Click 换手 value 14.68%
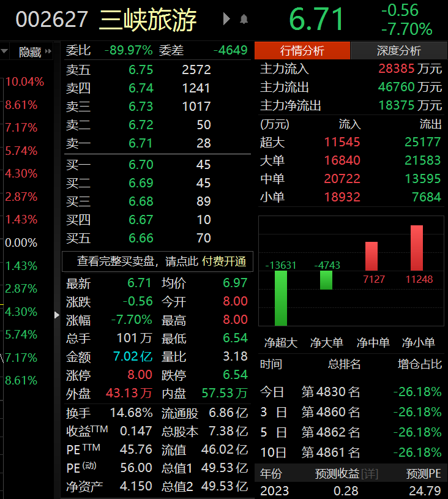Viewport: 448px width, 499px height. click(131, 413)
